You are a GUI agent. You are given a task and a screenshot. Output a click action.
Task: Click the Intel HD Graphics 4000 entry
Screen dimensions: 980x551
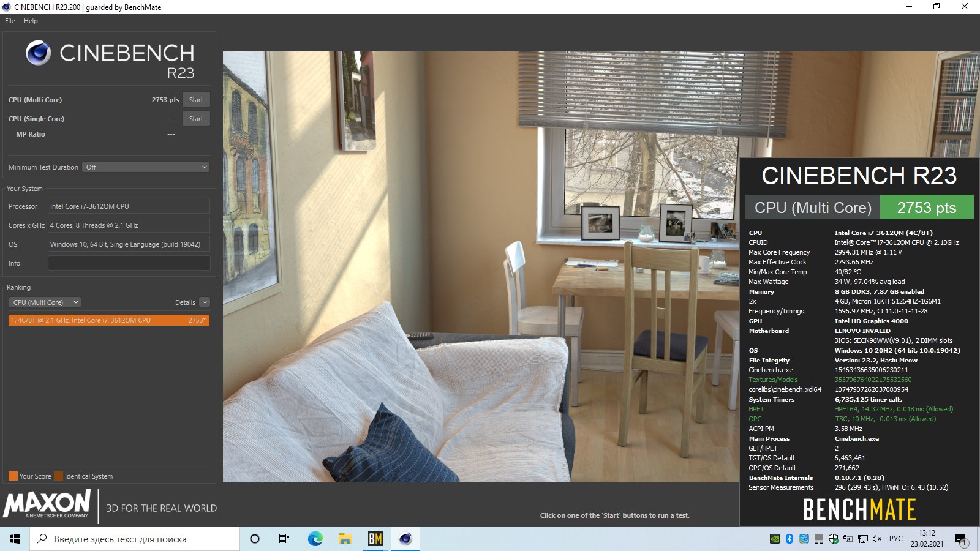pos(871,321)
